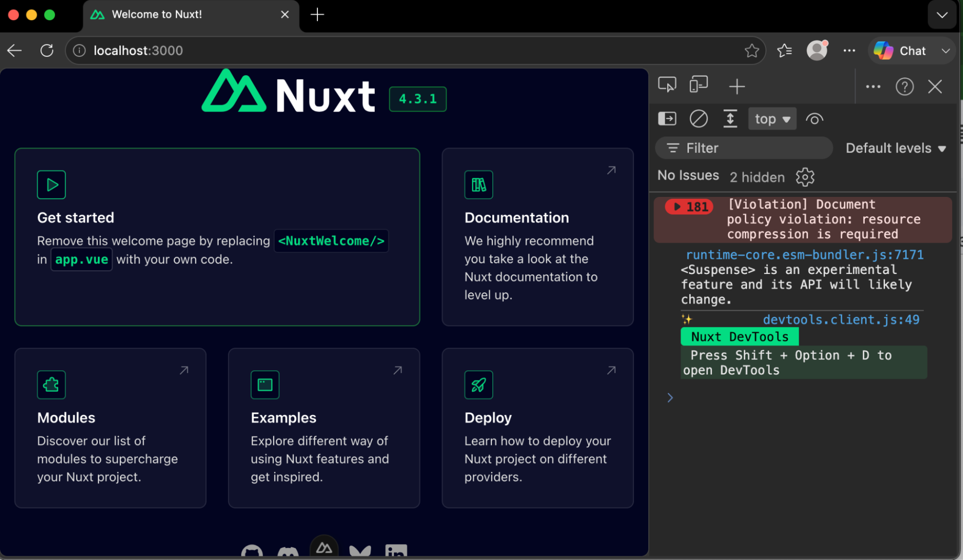Open the Default levels dropdown

(896, 148)
